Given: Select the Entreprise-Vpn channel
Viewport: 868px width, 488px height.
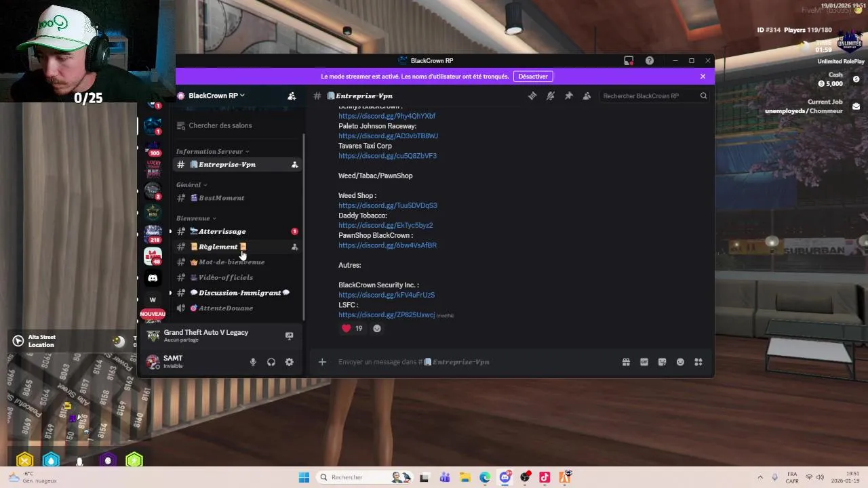Looking at the screenshot, I should point(237,165).
